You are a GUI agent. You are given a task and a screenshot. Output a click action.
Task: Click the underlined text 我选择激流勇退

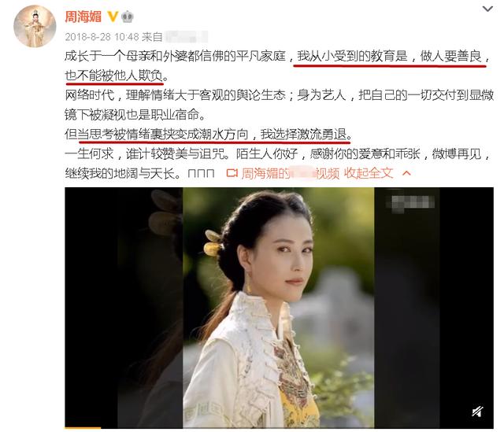[303, 135]
